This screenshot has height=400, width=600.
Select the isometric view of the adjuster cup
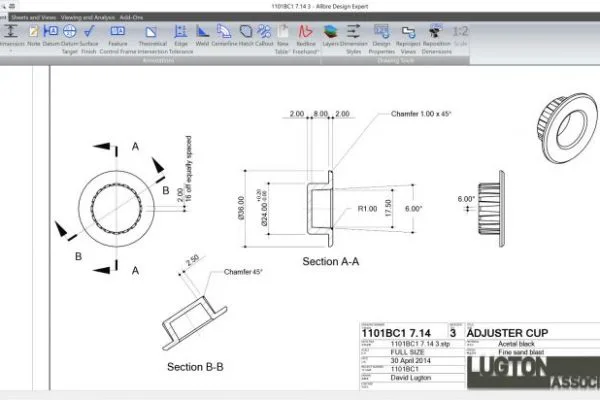tap(567, 128)
